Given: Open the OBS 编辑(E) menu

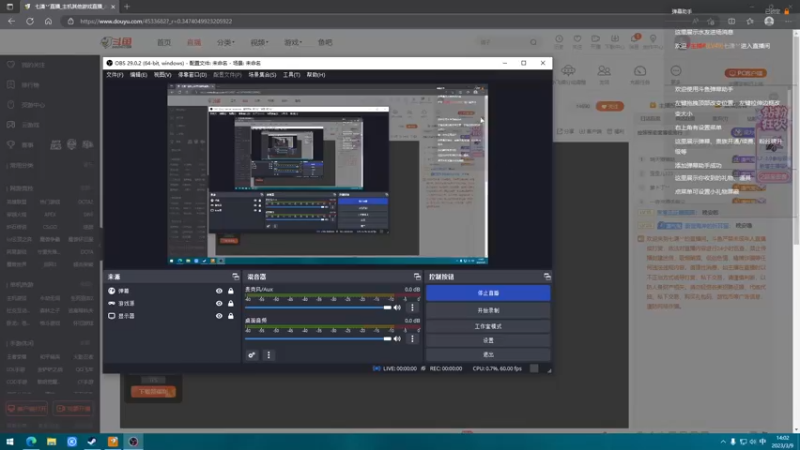Looking at the screenshot, I should (x=138, y=75).
